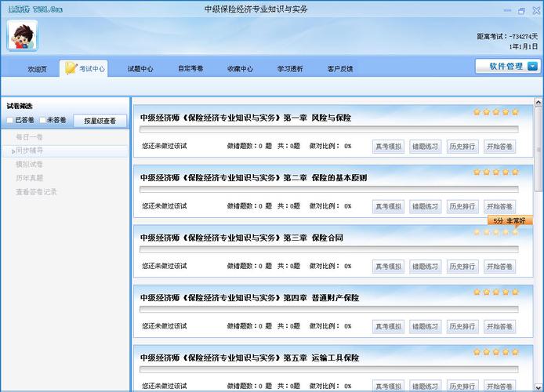Screen dimensions: 544x392
Task: Click 错题练习 for 第一章 风险与保险
Action: coord(426,147)
